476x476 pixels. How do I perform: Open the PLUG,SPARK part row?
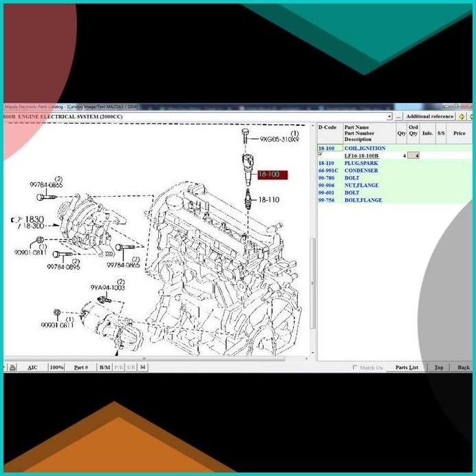tap(361, 163)
